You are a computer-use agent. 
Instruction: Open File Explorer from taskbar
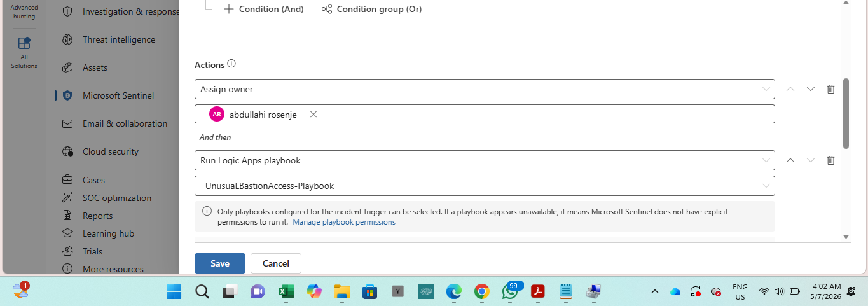pos(341,291)
